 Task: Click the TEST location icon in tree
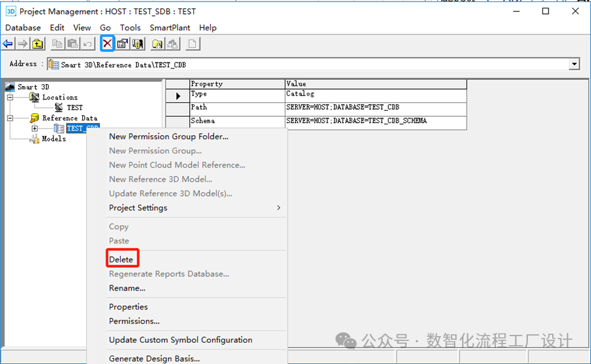coord(59,107)
